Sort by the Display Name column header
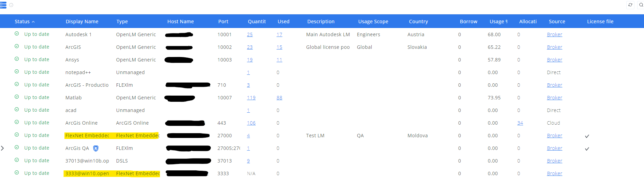 click(82, 22)
